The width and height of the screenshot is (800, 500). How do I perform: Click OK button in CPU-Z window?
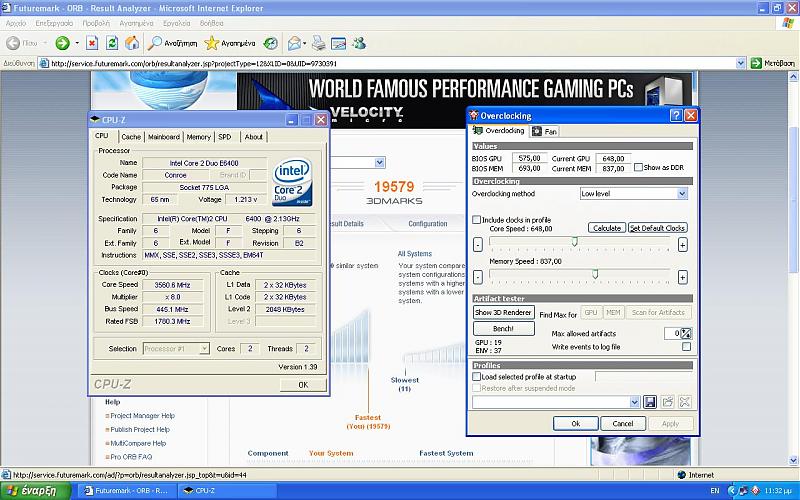[x=303, y=385]
